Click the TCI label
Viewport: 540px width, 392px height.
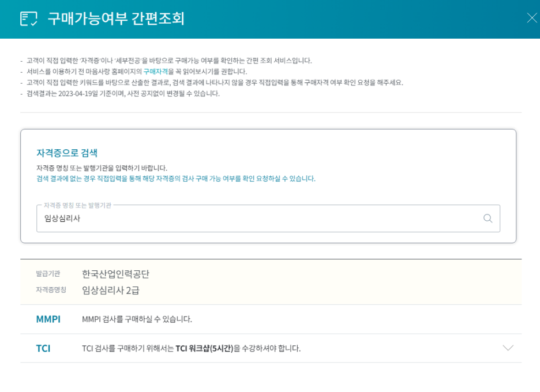click(x=43, y=348)
